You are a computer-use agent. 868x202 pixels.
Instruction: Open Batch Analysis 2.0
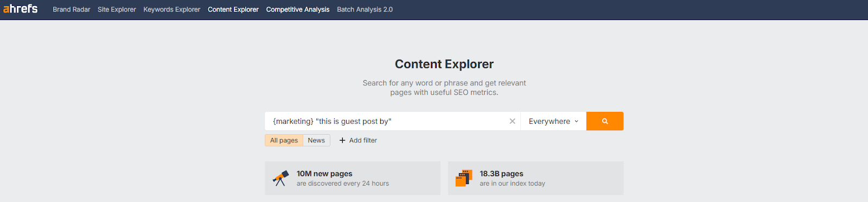coord(365,9)
